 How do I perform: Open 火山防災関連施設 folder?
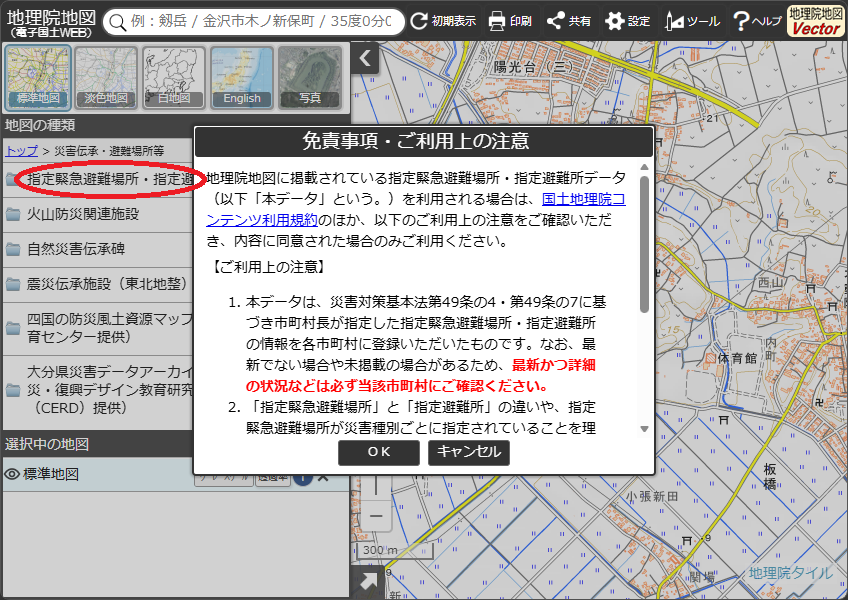98,214
